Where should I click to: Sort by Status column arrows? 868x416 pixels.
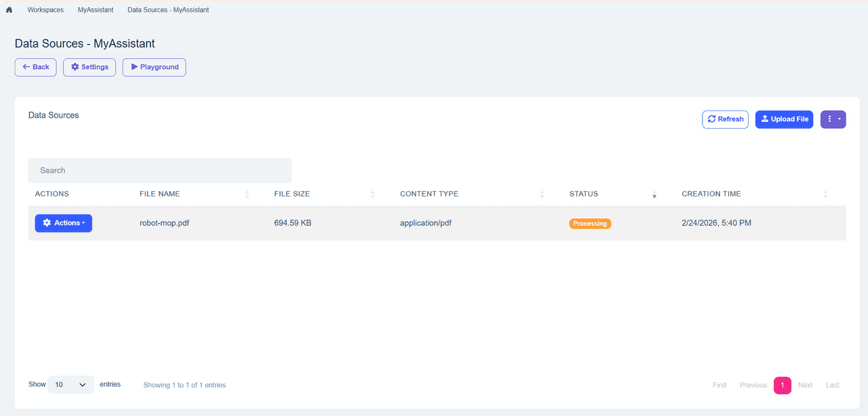[x=654, y=194]
